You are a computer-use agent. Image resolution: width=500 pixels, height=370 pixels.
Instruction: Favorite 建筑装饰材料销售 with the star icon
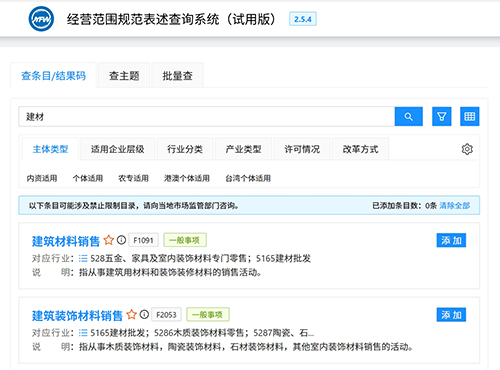132,314
